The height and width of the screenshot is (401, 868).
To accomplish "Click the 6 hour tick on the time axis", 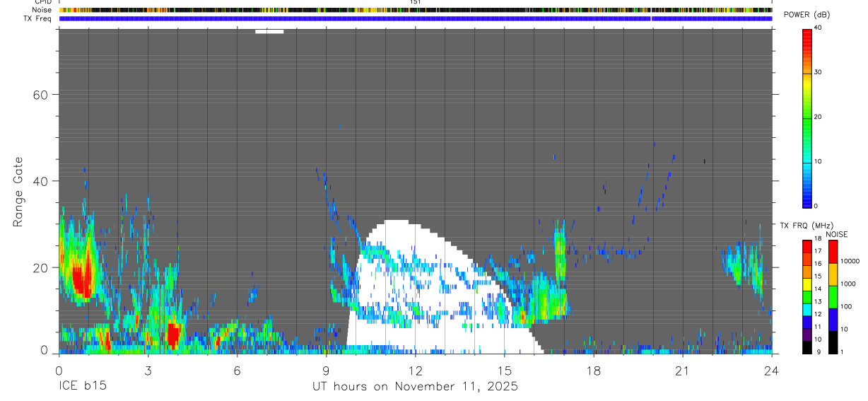I will pos(237,370).
